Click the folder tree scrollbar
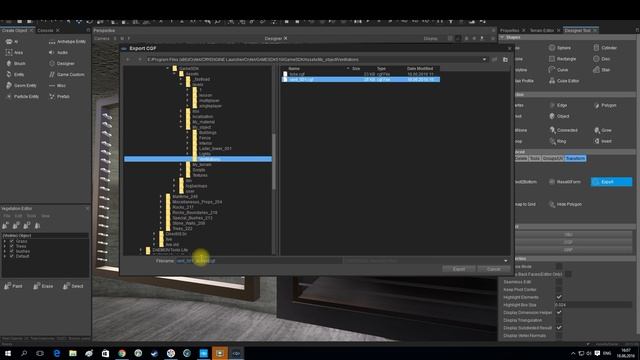 (x=273, y=162)
